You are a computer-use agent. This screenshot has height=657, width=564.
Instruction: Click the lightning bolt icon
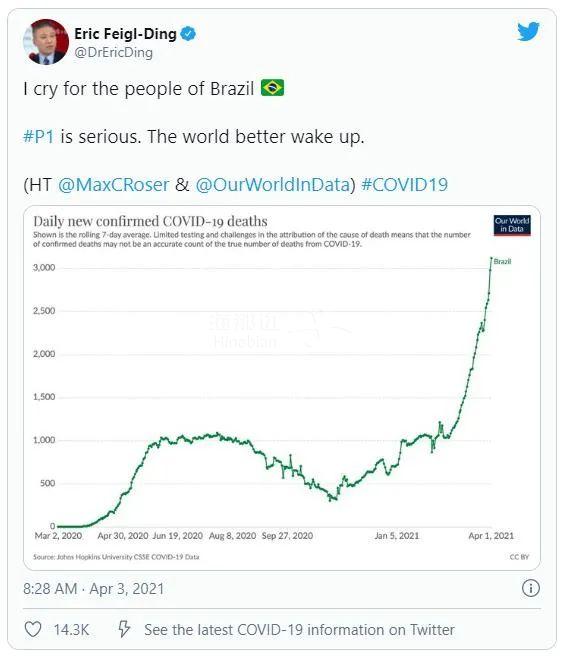(124, 629)
